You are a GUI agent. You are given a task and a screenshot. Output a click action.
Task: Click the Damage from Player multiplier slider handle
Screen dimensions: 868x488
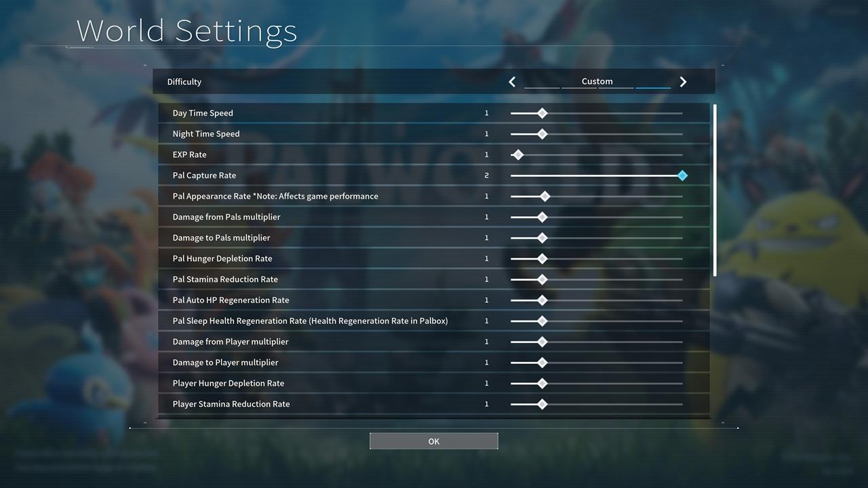pyautogui.click(x=542, y=342)
